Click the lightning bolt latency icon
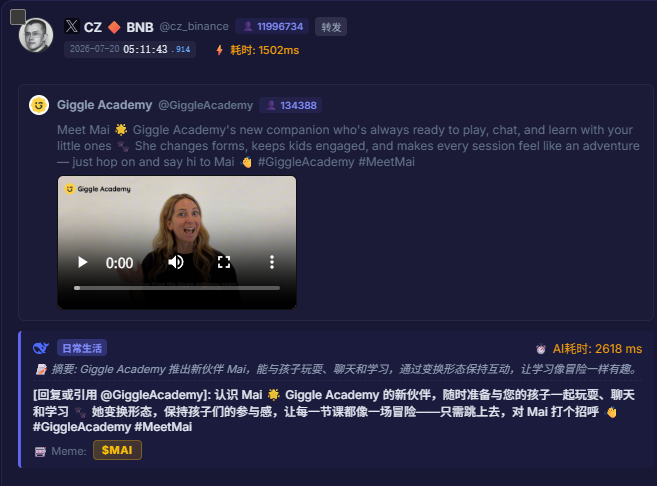Screen dimensions: 657x486 pyautogui.click(x=220, y=50)
